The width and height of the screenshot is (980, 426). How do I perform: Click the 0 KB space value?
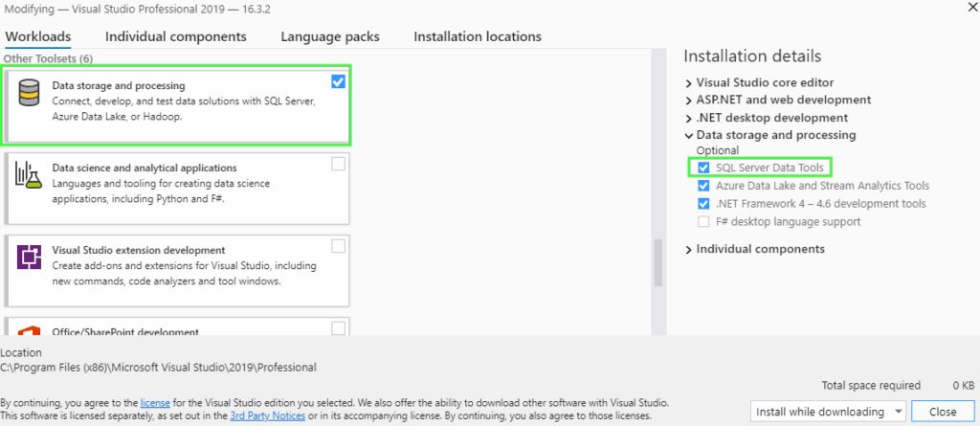[963, 386]
